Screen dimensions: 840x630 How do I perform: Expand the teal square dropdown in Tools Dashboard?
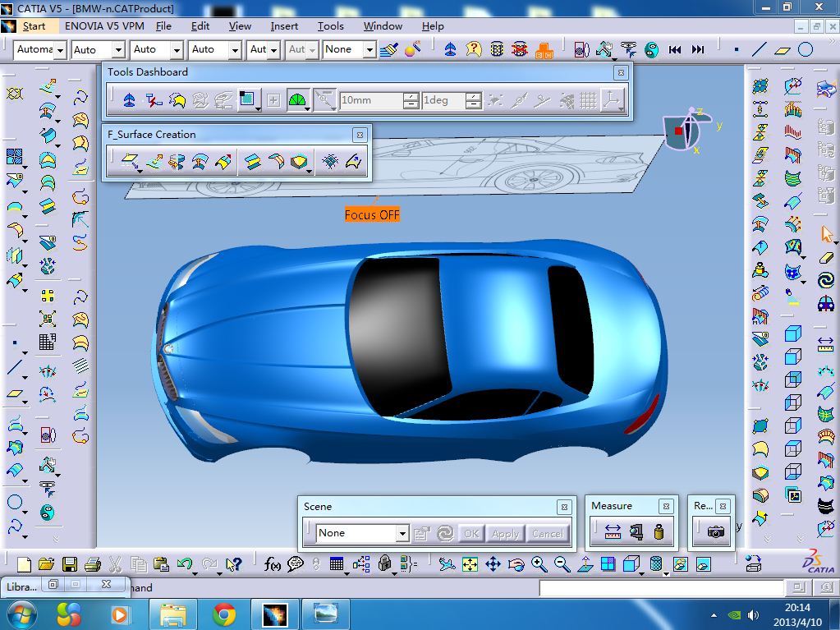tap(258, 108)
